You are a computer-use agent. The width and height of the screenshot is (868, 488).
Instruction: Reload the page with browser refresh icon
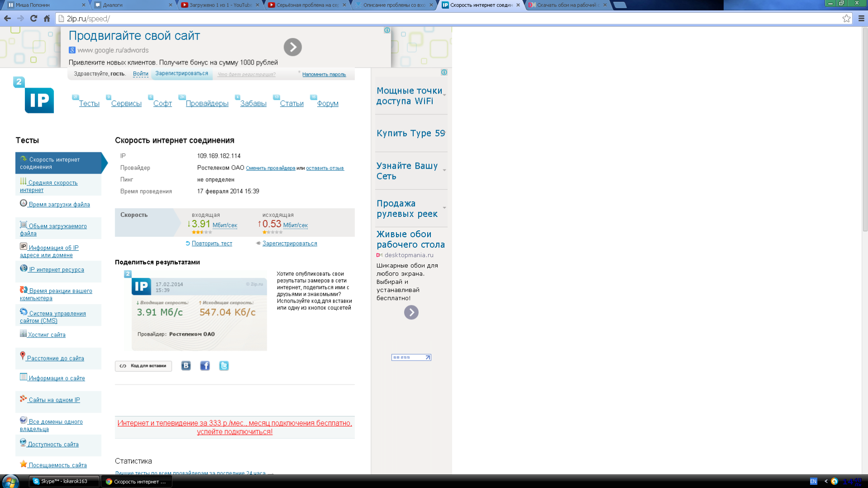tap(33, 19)
